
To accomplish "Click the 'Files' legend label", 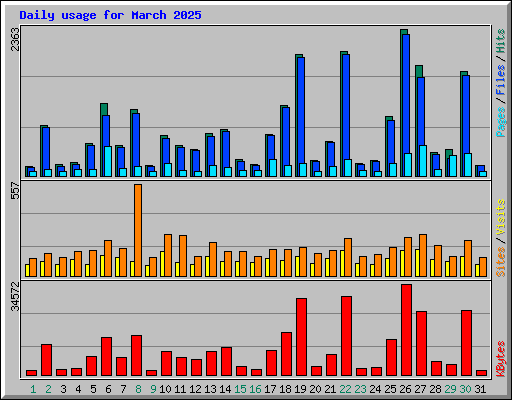I will tap(501, 80).
